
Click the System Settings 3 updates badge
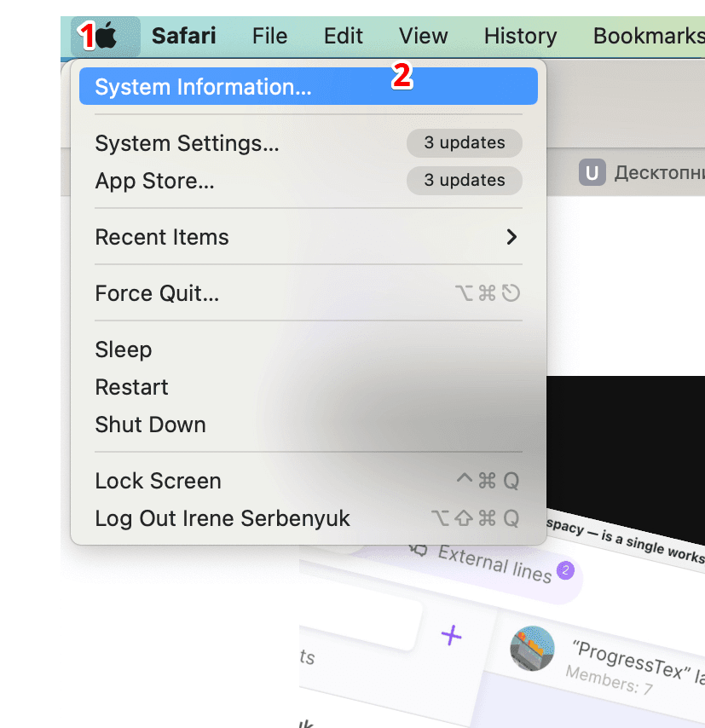coord(464,143)
